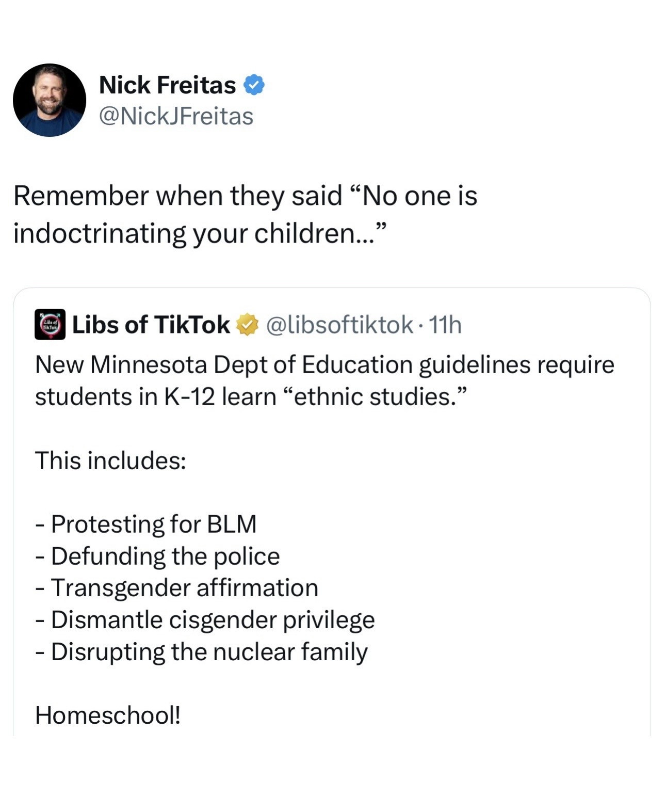Click the "Defunding the police" list item
The height and width of the screenshot is (812, 665).
click(x=165, y=556)
